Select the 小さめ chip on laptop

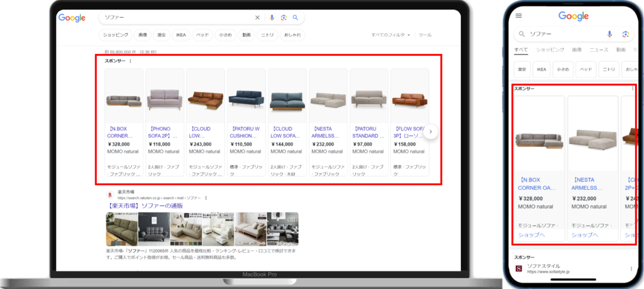pos(226,35)
